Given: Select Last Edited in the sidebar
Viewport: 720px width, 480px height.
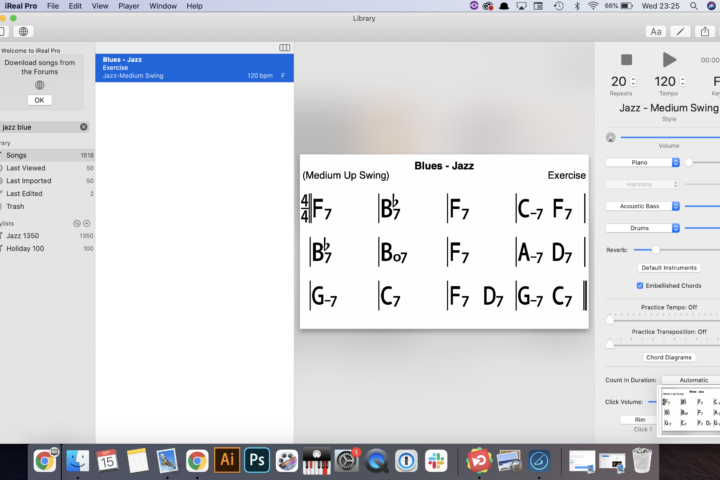Looking at the screenshot, I should [47, 194].
